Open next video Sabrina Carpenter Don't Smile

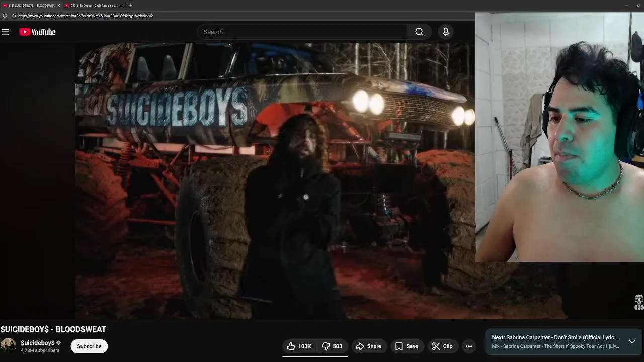pos(555,337)
